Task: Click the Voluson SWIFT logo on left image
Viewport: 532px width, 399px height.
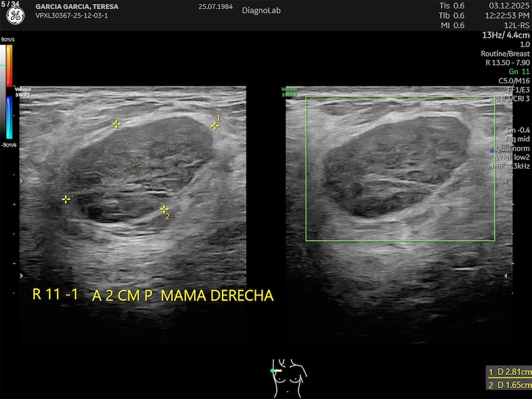Action: (23, 91)
